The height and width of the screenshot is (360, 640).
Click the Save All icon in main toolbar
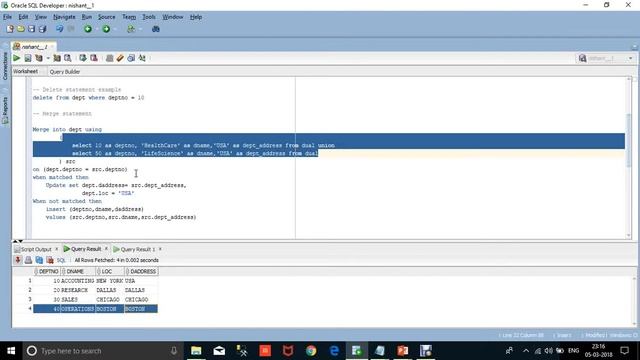coord(42,29)
